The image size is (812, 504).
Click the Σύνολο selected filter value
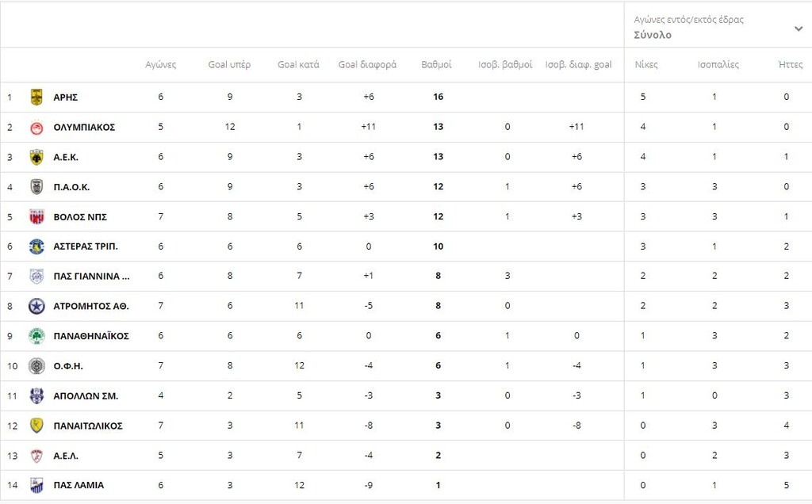653,35
